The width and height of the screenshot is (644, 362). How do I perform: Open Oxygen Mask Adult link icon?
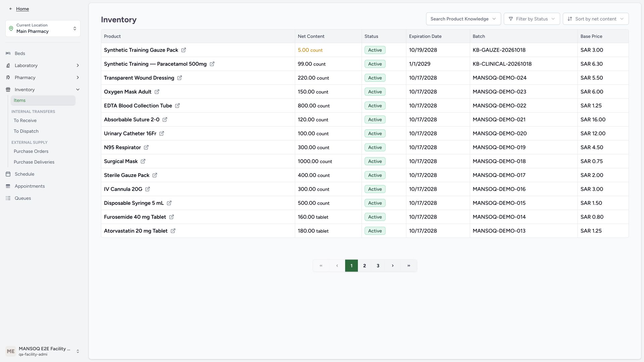(157, 92)
